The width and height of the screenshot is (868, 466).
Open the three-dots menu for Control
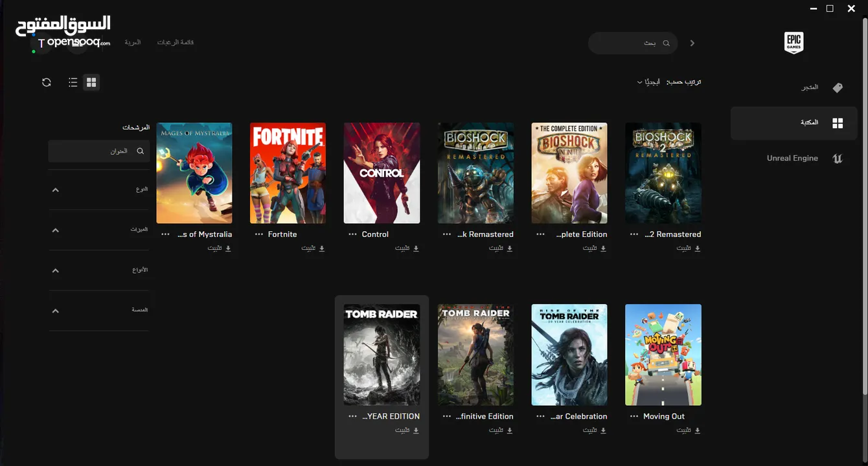click(353, 234)
